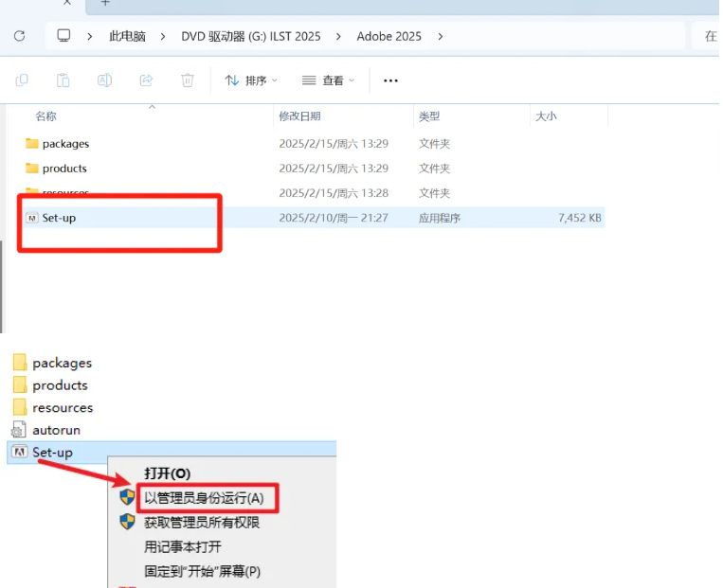Sort by the 修改日期 column header

[299, 116]
